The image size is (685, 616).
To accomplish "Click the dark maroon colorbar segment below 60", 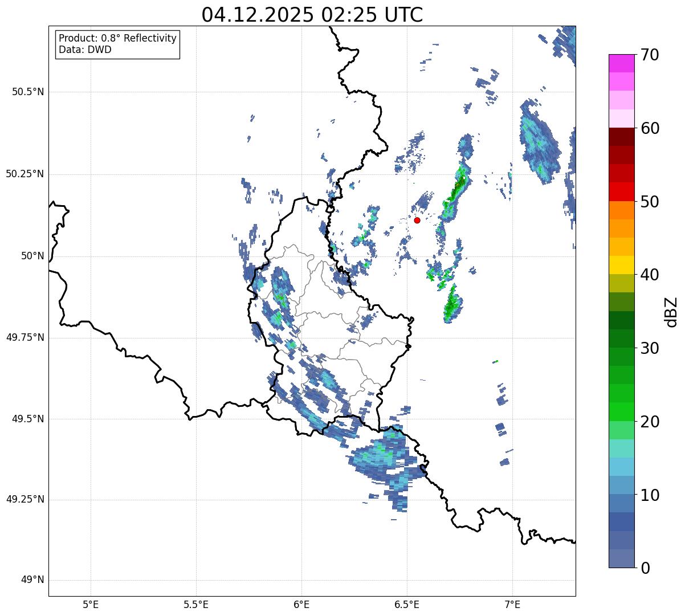I will pyautogui.click(x=621, y=137).
